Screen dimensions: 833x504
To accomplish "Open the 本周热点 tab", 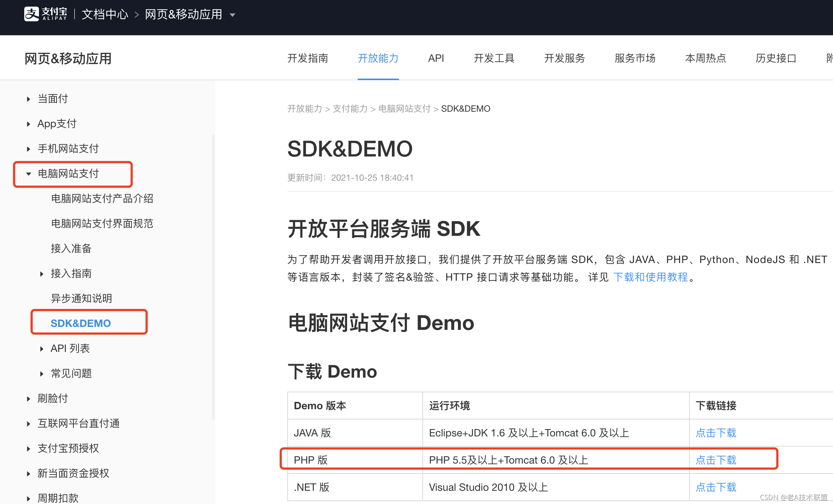I will 706,58.
